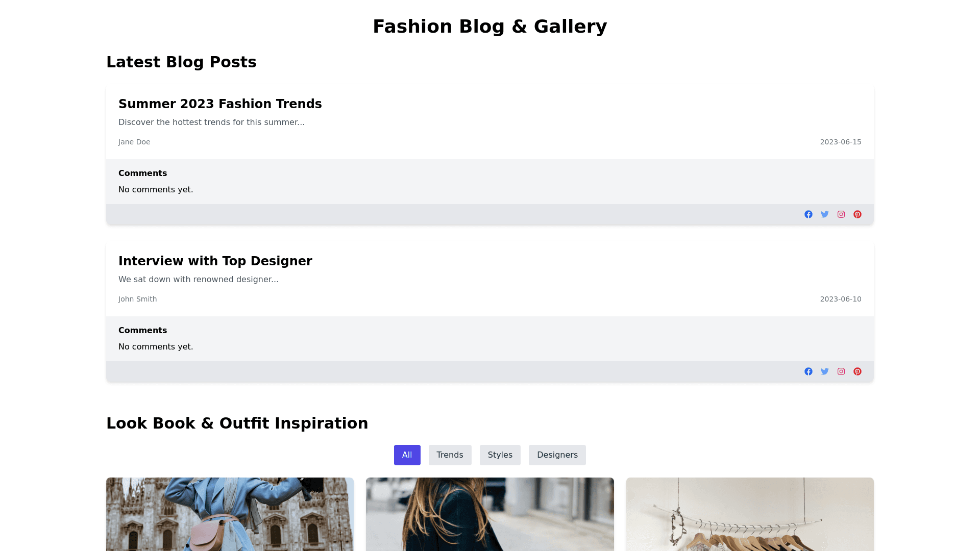
Task: Click Facebook share icon on Summer 2023 post
Action: click(808, 214)
